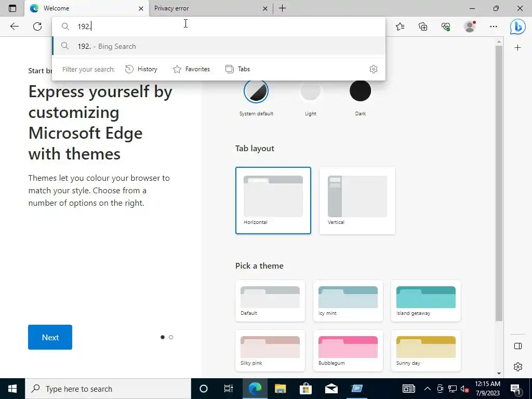532x399 pixels.
Task: Open the Tab actions menu icon
Action: (12, 8)
